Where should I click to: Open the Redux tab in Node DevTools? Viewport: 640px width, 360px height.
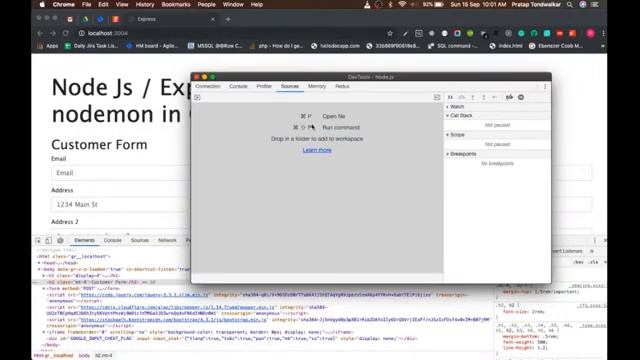(x=342, y=86)
